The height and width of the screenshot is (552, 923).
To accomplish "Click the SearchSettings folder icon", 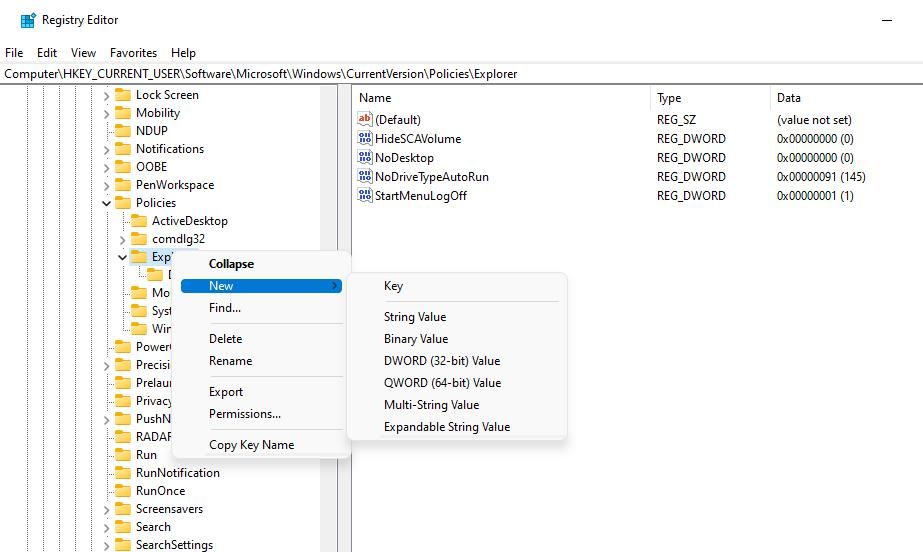I will pyautogui.click(x=123, y=545).
